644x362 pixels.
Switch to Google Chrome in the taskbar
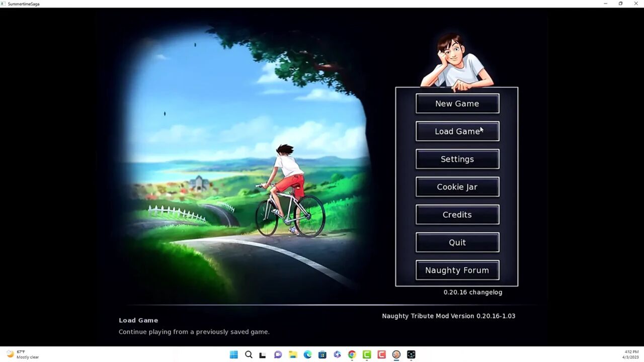pyautogui.click(x=352, y=354)
